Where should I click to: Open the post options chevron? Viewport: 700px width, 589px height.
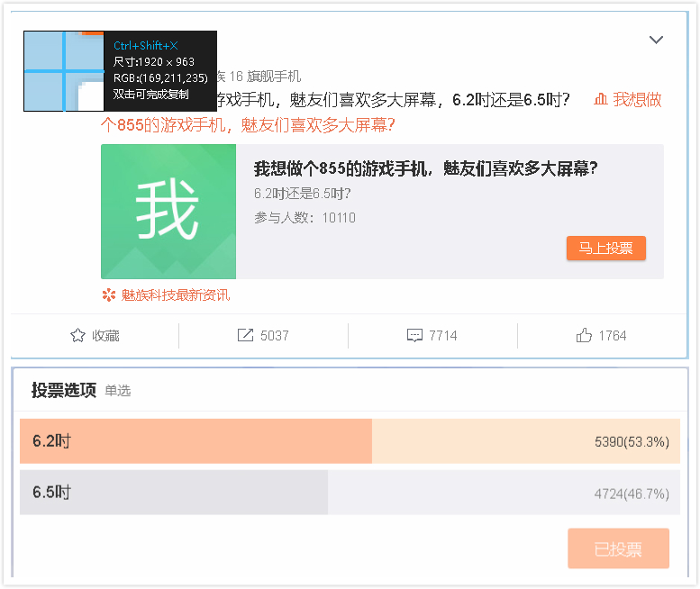656,40
